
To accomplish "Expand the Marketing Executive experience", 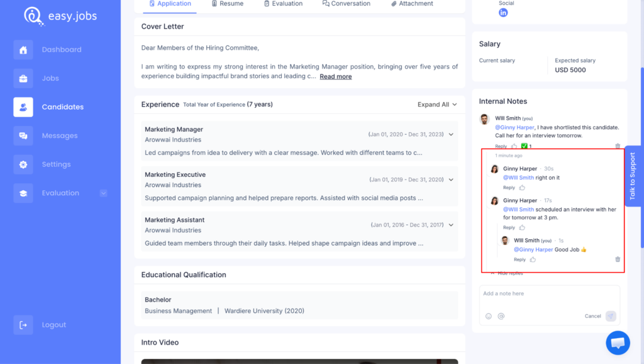I will pyautogui.click(x=451, y=179).
